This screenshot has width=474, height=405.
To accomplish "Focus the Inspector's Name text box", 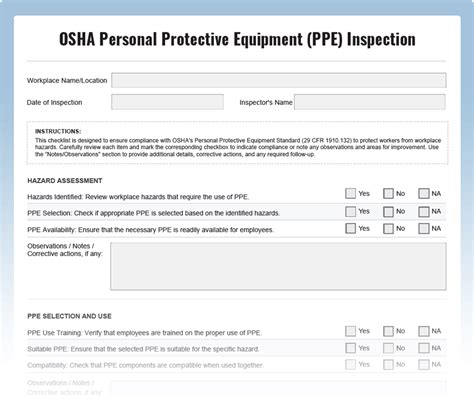I will [370, 102].
